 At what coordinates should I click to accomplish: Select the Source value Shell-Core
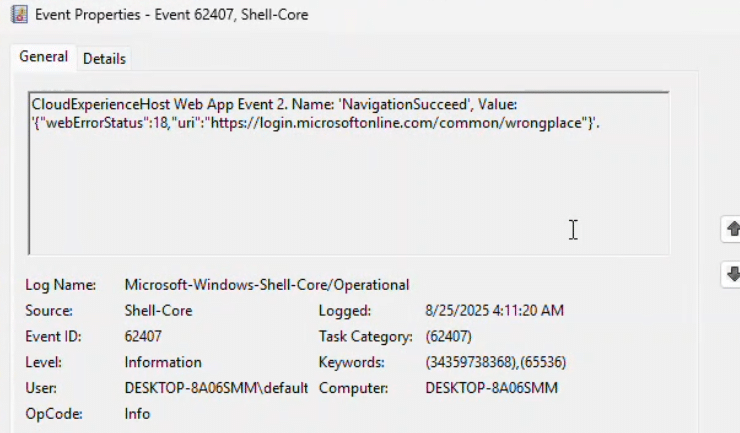pyautogui.click(x=158, y=311)
